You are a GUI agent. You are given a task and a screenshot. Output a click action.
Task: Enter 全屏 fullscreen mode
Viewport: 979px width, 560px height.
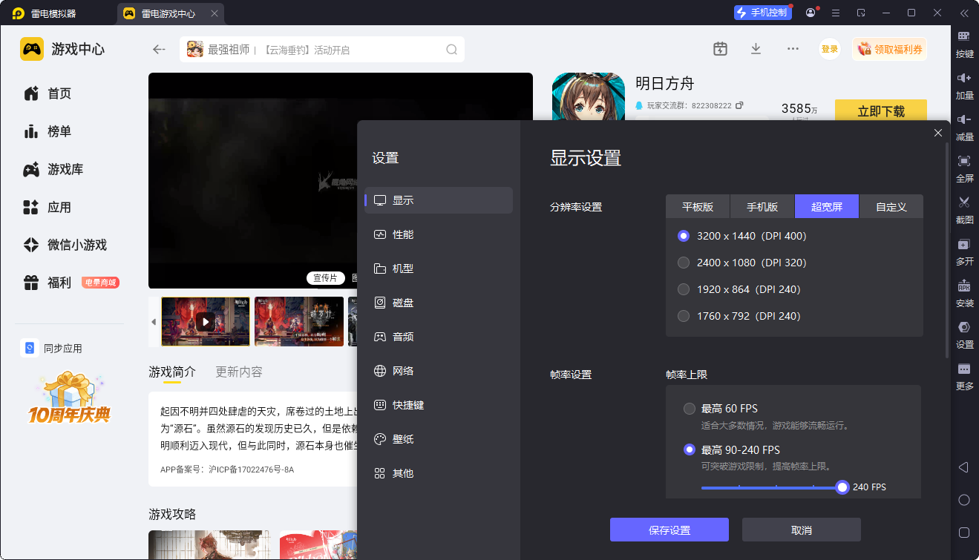[964, 169]
